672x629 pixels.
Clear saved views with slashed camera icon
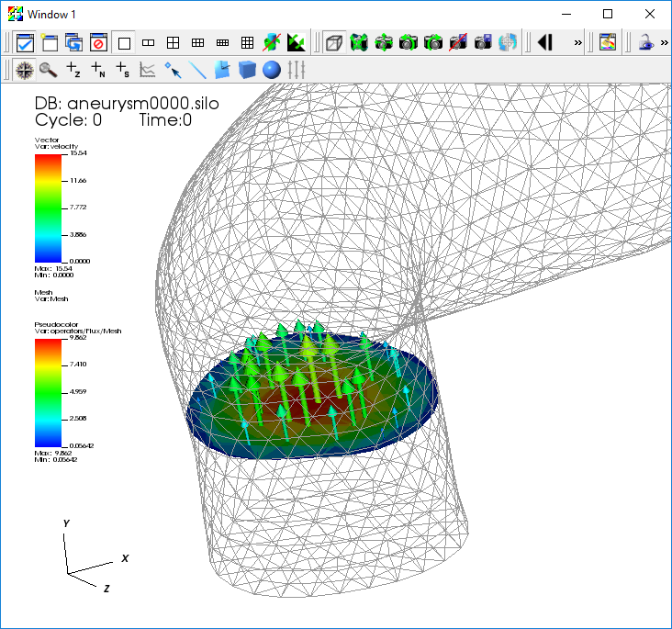[458, 43]
